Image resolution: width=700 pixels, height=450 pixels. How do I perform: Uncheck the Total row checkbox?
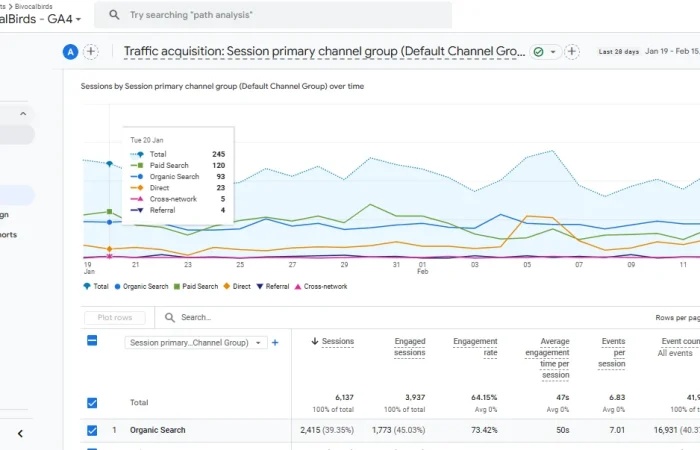92,403
